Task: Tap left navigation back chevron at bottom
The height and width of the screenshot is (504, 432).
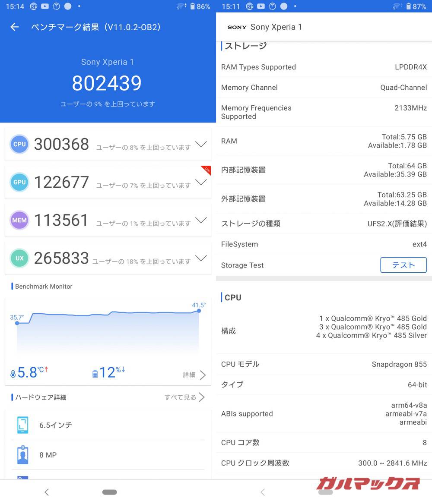Action: pos(47,492)
